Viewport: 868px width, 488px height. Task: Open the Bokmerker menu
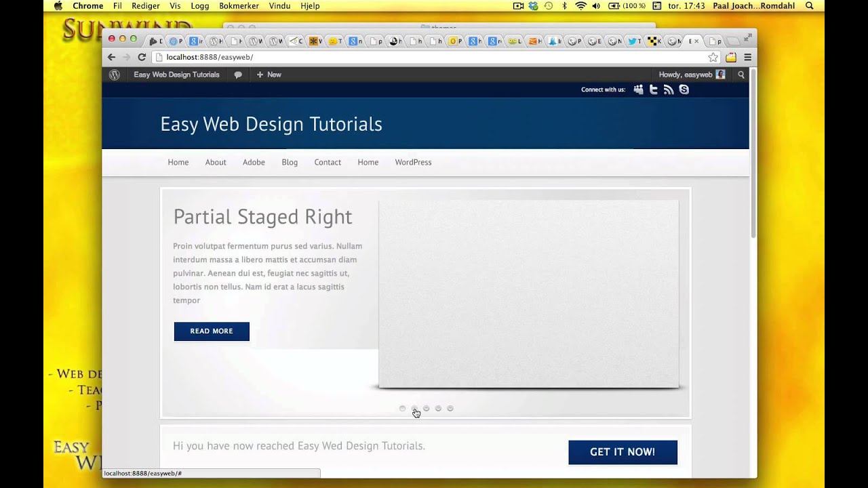(239, 5)
